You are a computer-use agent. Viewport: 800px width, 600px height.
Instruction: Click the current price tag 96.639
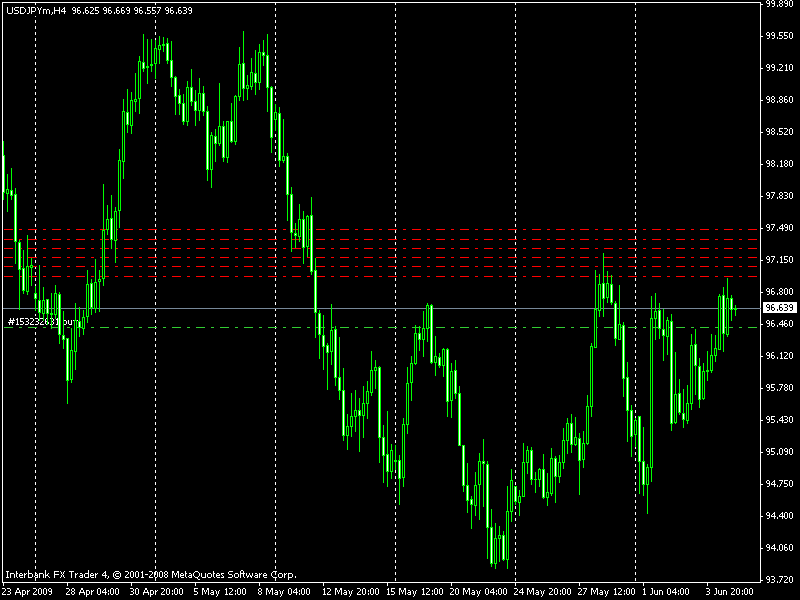(778, 308)
